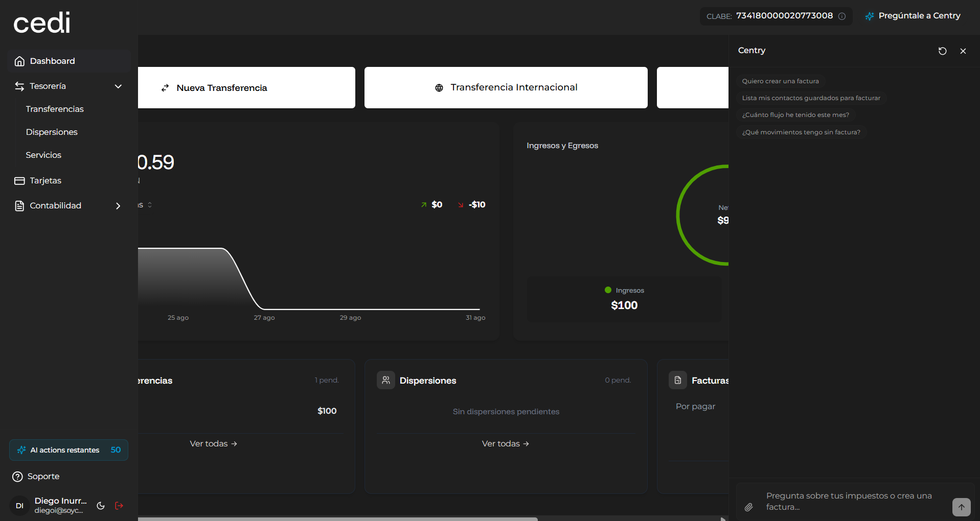Start a Transferencia Internacional
980x521 pixels.
coord(506,88)
